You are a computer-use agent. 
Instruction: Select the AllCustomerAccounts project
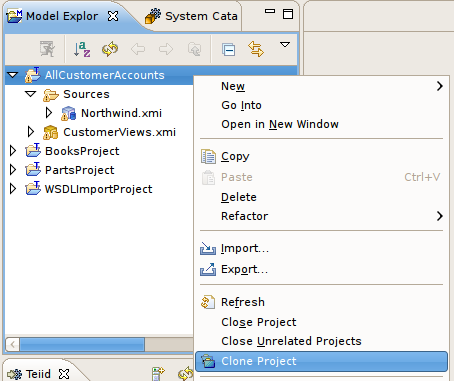(x=105, y=75)
